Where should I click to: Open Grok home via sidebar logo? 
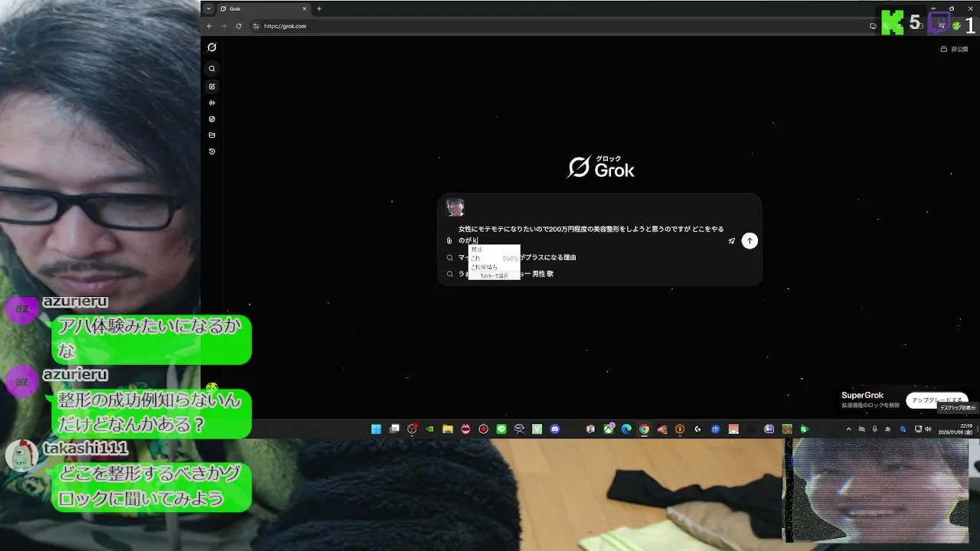coord(212,47)
